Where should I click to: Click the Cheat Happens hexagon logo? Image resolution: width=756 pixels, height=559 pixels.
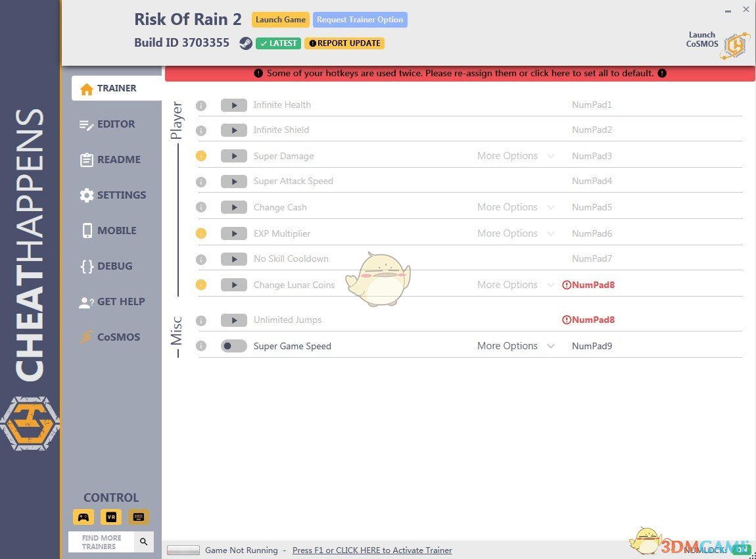(x=30, y=424)
